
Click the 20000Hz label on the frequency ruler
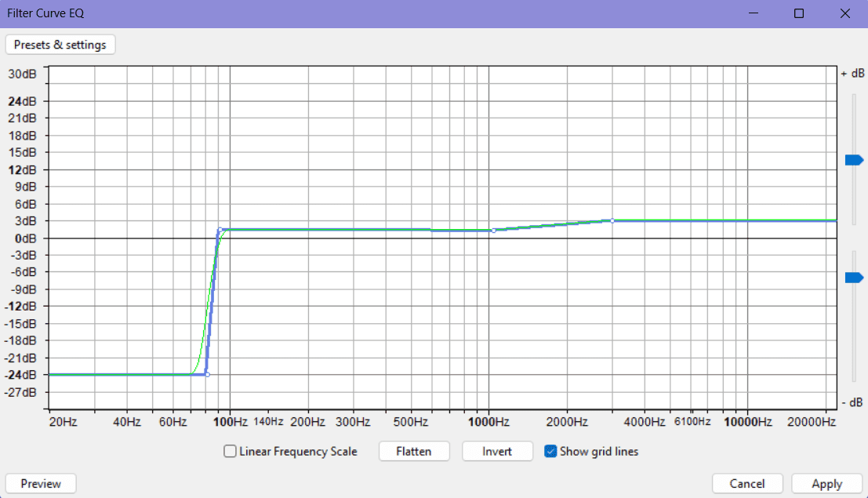812,422
